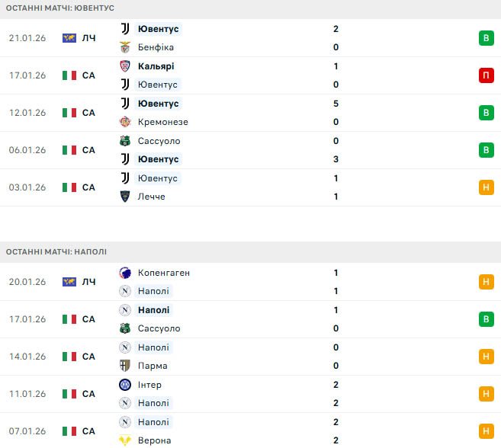Screen dimensions: 501x448
Task: Click the Cremonese club crest icon
Action: [125, 122]
